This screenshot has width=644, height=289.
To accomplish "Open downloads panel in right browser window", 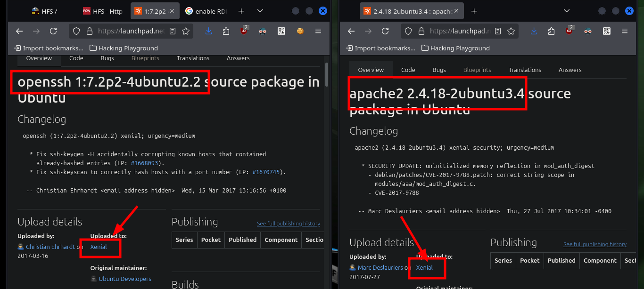I will (534, 31).
